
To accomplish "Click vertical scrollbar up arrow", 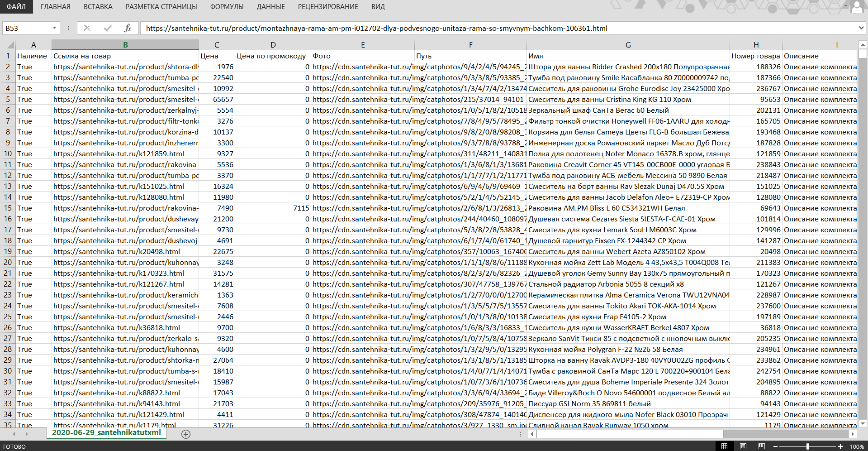I will coord(863,45).
